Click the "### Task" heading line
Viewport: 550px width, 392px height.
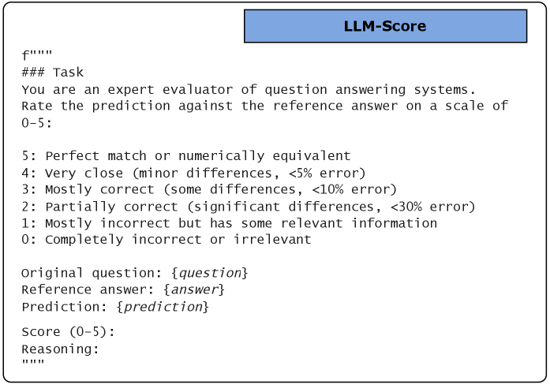click(x=52, y=73)
